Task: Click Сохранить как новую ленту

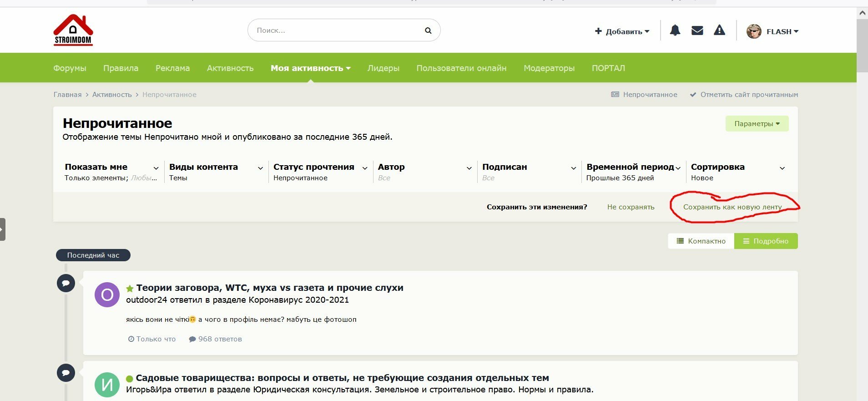Action: click(x=732, y=207)
